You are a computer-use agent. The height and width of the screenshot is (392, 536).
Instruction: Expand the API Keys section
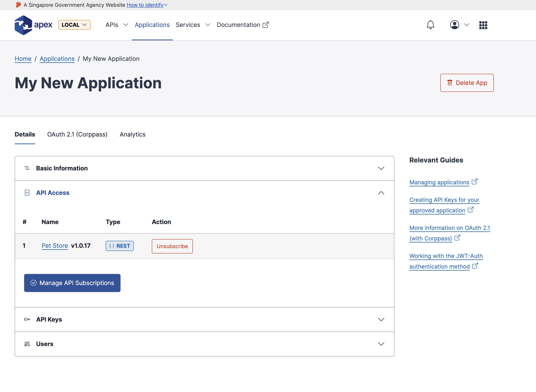coord(381,319)
